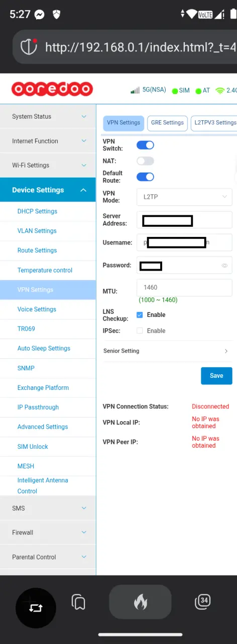Expand the Firewall menu
This screenshot has width=237, height=644.
[48, 532]
